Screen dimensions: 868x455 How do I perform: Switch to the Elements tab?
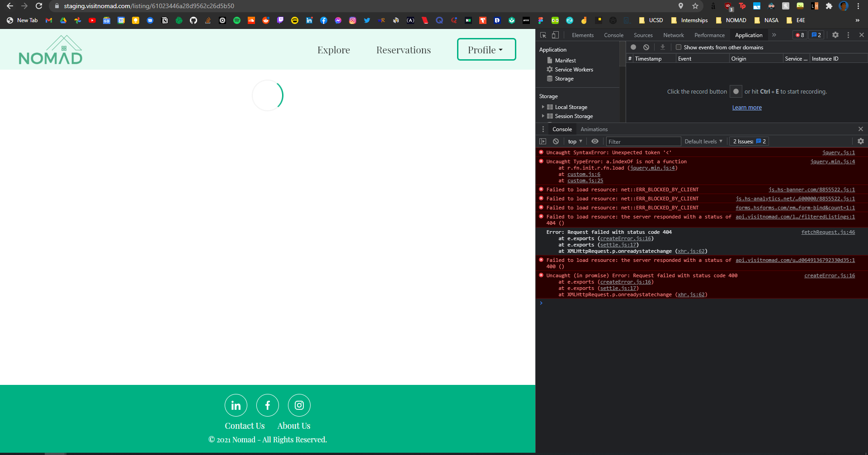pyautogui.click(x=583, y=35)
